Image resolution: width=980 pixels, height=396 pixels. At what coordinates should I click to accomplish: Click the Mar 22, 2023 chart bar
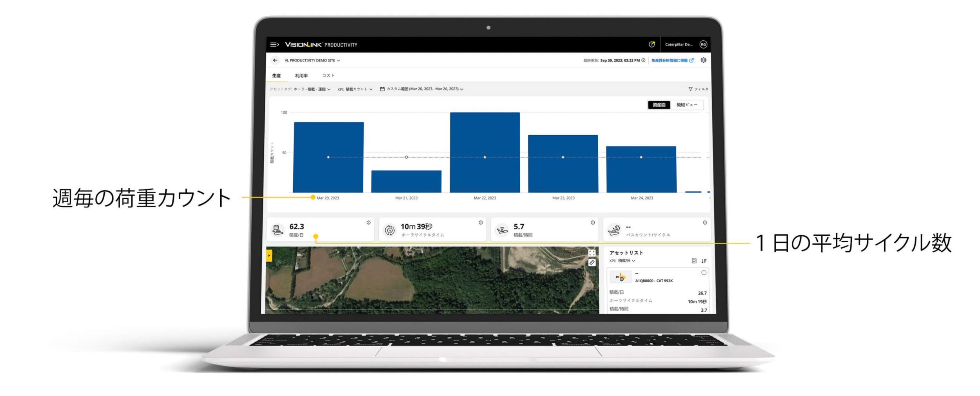[485, 153]
